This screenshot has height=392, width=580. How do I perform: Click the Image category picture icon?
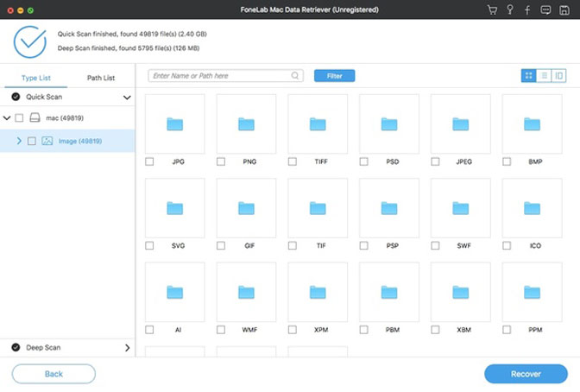[x=47, y=141]
